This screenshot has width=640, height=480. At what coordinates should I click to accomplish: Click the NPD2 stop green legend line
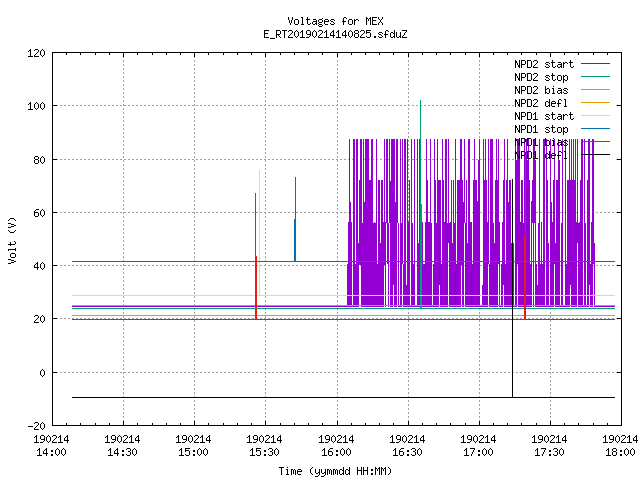click(x=596, y=77)
